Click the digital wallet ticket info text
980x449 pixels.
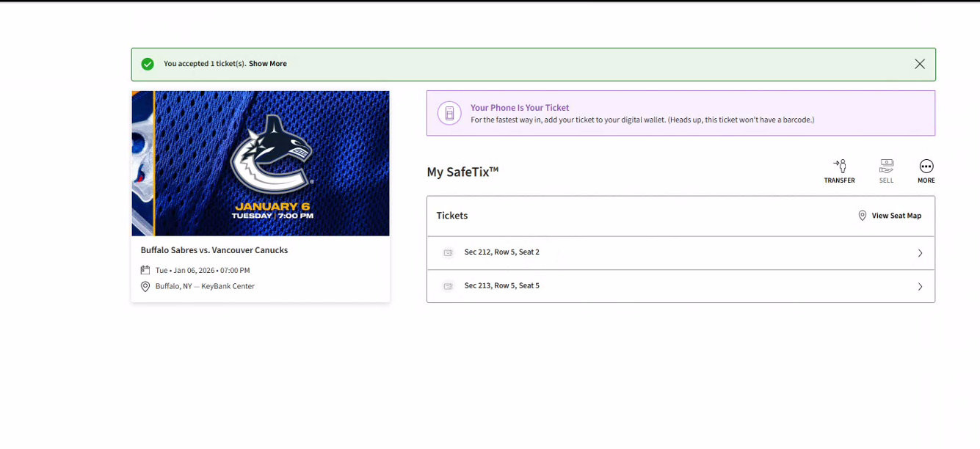pyautogui.click(x=642, y=120)
